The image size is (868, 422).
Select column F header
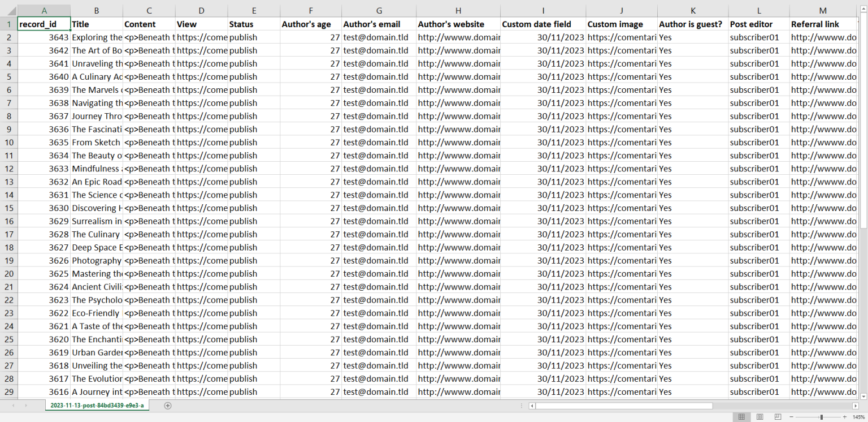(311, 11)
